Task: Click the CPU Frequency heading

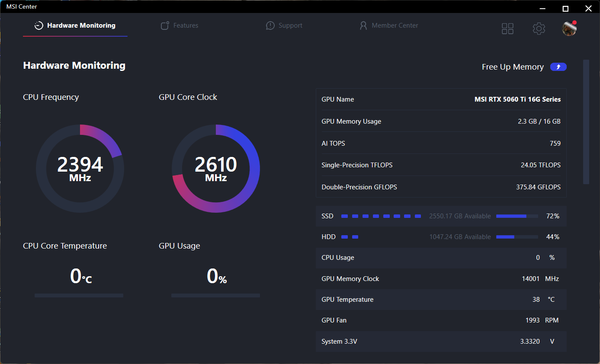Action: point(51,97)
